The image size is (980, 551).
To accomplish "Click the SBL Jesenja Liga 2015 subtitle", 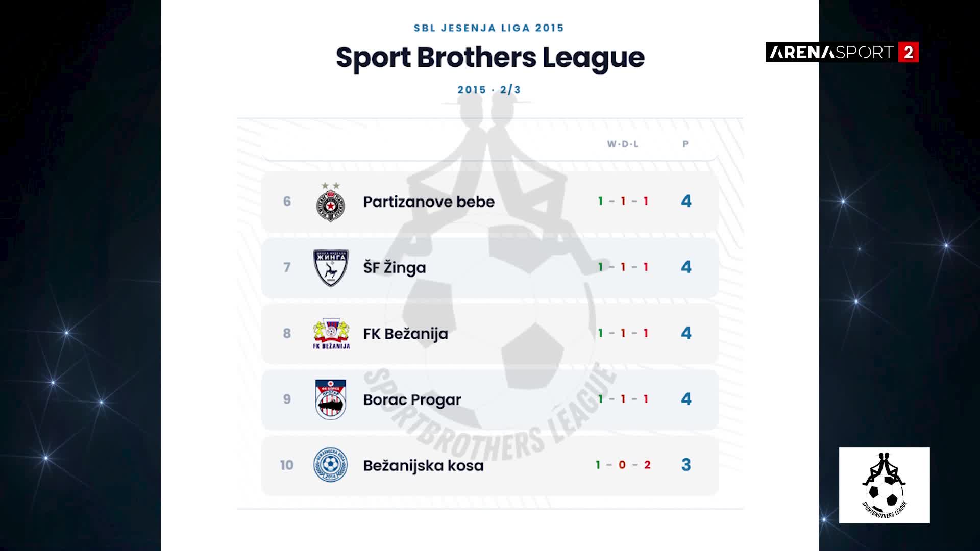I will click(x=489, y=28).
